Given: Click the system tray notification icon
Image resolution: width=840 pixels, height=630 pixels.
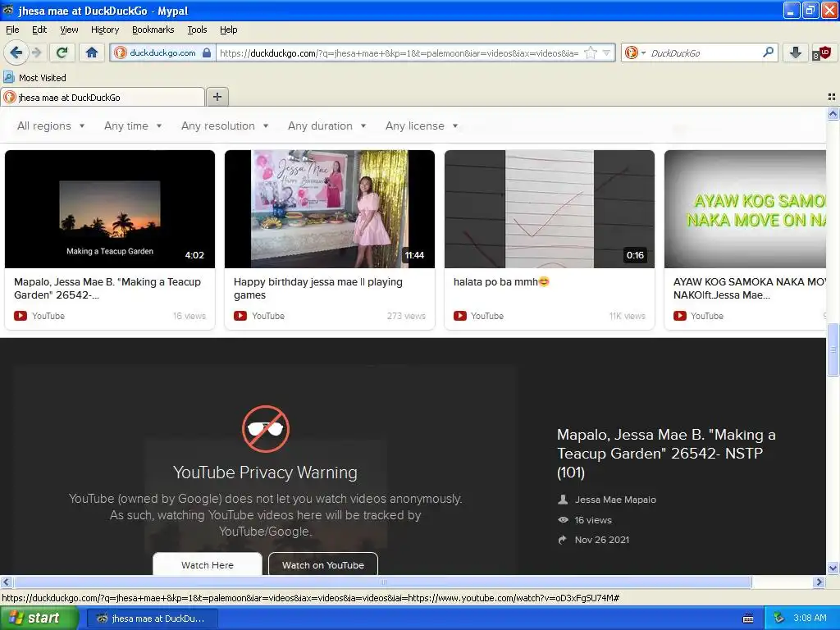Looking at the screenshot, I should coord(778,618).
